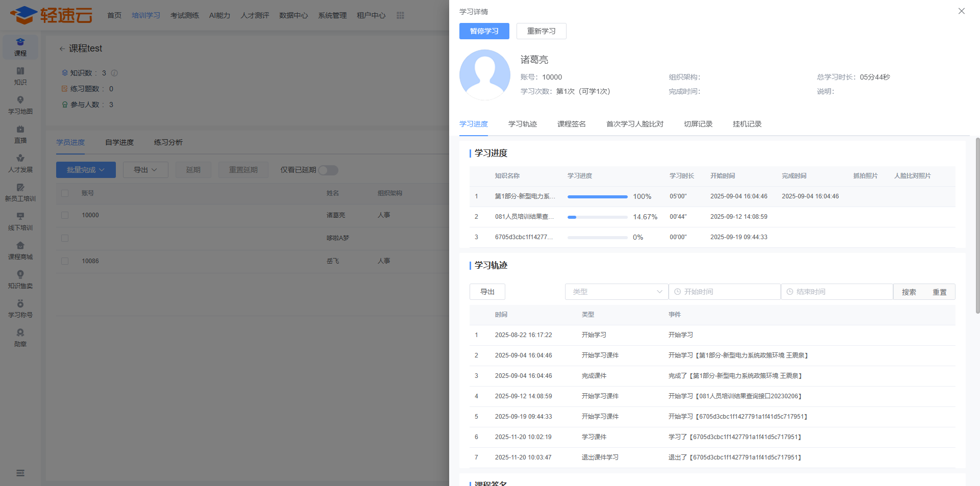Tick the checkbox for account 10086
The width and height of the screenshot is (980, 486).
pyautogui.click(x=65, y=261)
